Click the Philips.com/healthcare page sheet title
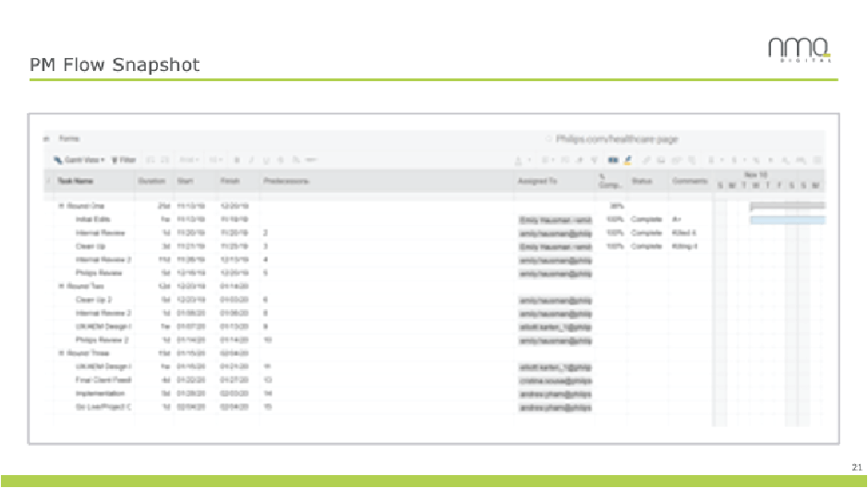This screenshot has width=868, height=488. click(617, 139)
